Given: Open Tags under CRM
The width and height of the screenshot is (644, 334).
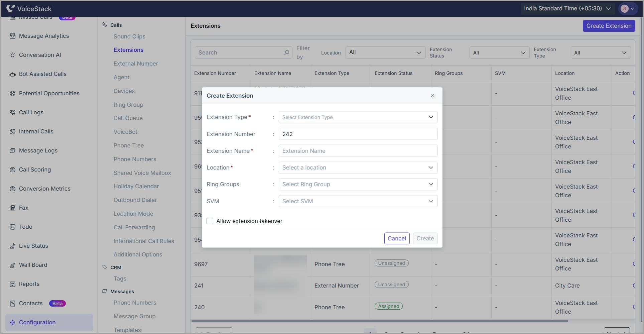Looking at the screenshot, I should click(120, 279).
